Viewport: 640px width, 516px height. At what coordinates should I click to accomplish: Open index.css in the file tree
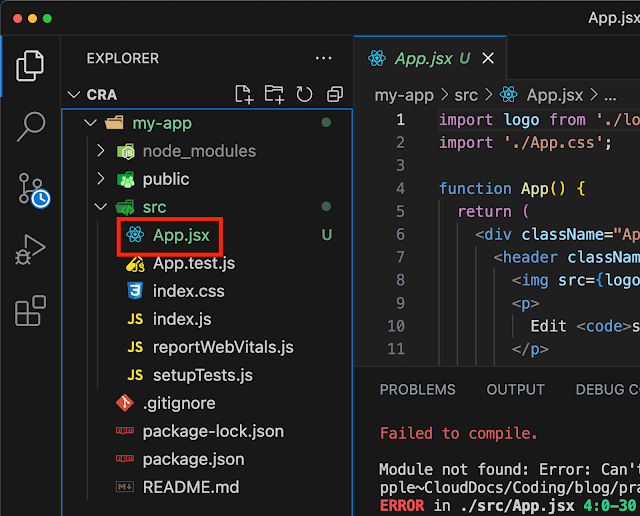[188, 291]
